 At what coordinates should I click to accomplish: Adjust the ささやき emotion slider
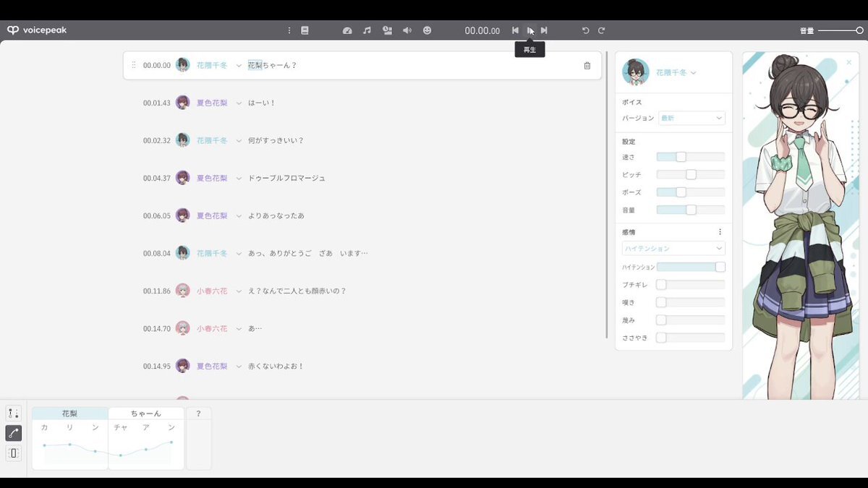tap(690, 338)
